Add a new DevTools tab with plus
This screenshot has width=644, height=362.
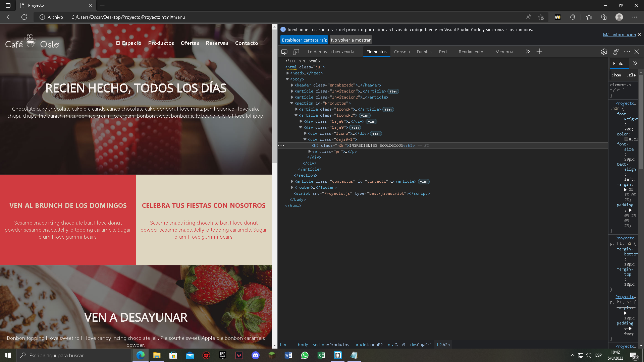pyautogui.click(x=539, y=52)
